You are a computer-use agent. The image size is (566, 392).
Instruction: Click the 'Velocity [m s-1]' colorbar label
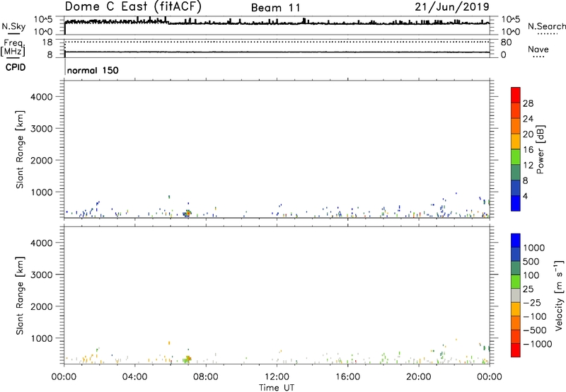point(559,296)
